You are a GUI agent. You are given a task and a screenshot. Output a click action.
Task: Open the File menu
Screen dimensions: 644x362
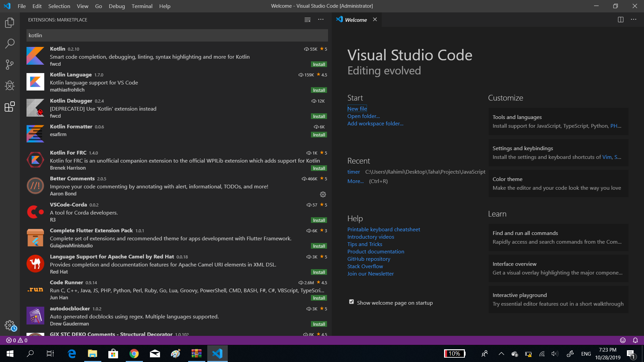tap(22, 6)
